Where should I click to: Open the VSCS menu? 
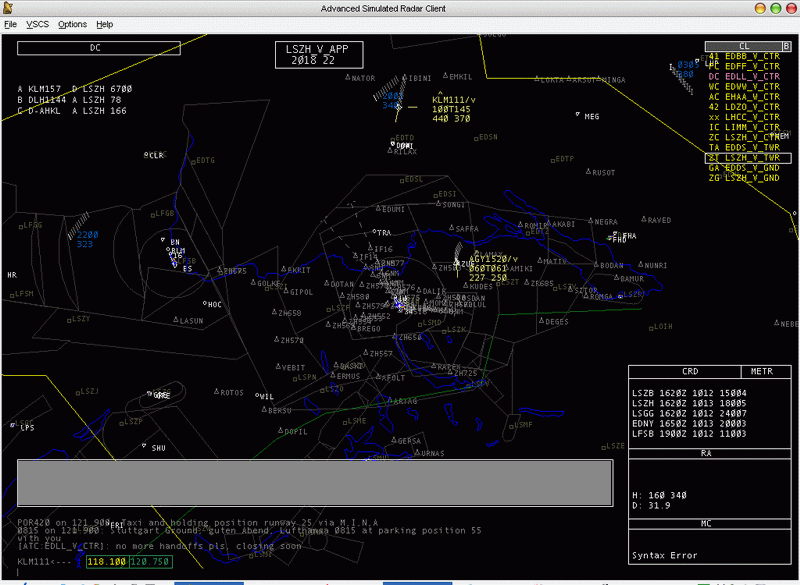coord(37,23)
